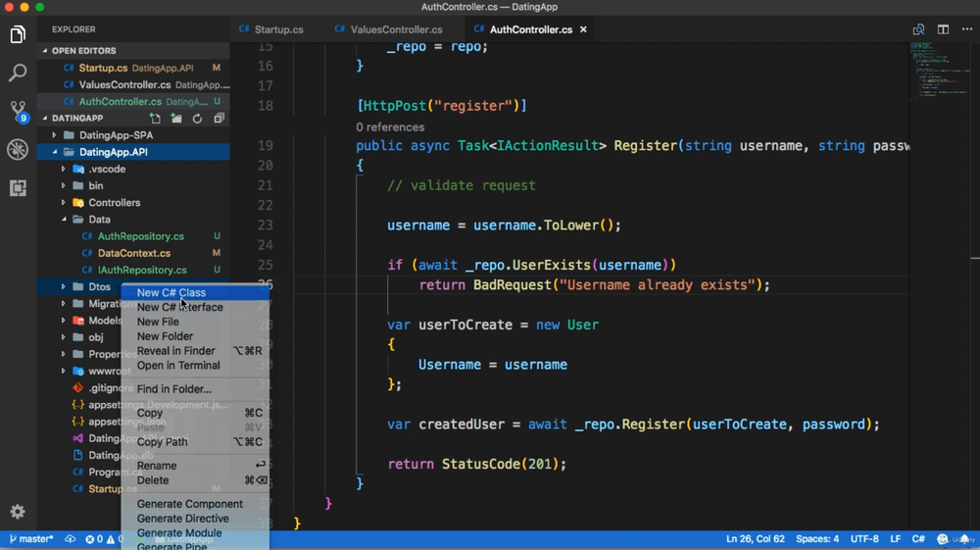Image resolution: width=980 pixels, height=550 pixels.
Task: Select New Folder in context menu
Action: [x=195, y=336]
